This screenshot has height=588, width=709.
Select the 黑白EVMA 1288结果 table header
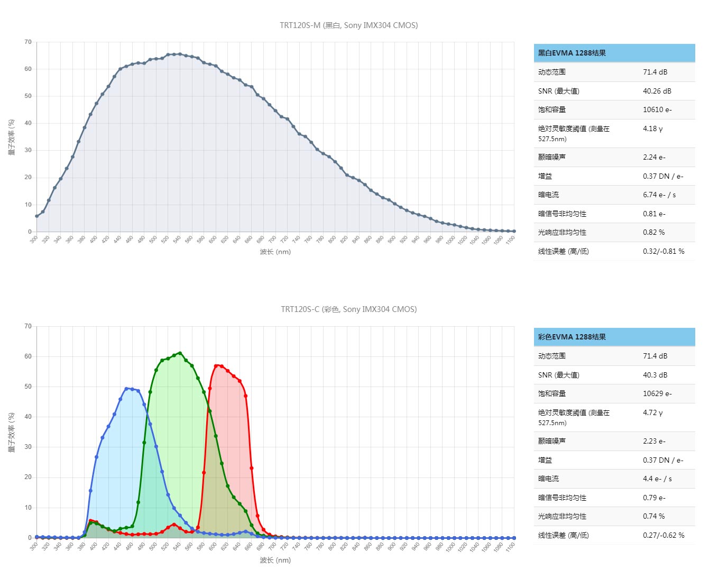[572, 53]
